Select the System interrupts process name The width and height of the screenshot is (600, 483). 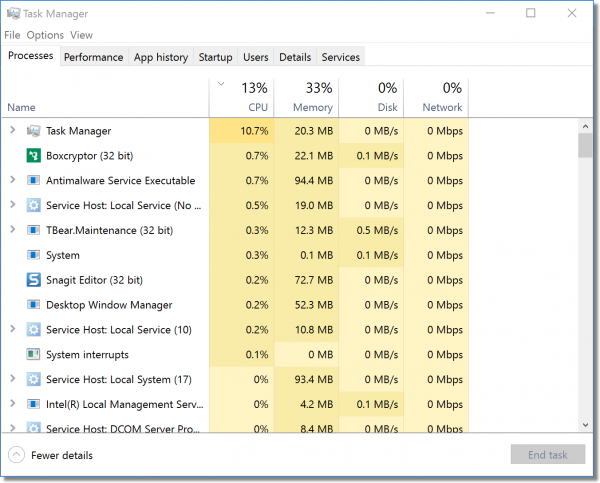pos(87,355)
